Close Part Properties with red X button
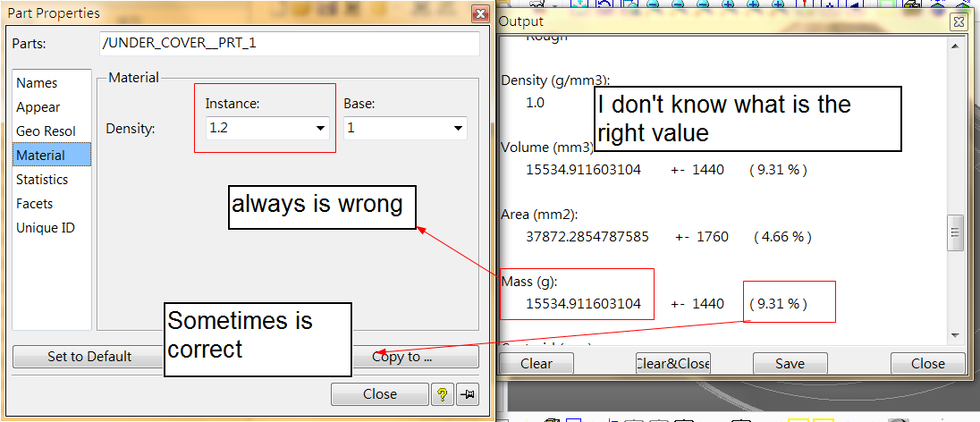 (x=481, y=13)
